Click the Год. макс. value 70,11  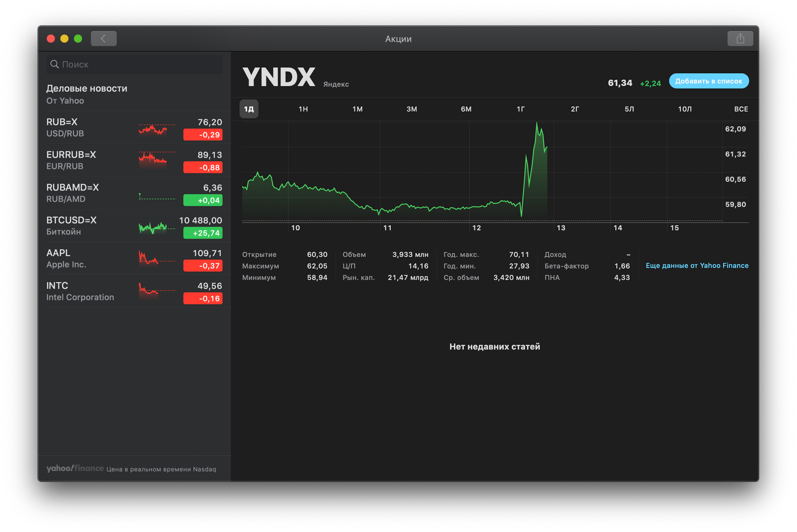519,254
